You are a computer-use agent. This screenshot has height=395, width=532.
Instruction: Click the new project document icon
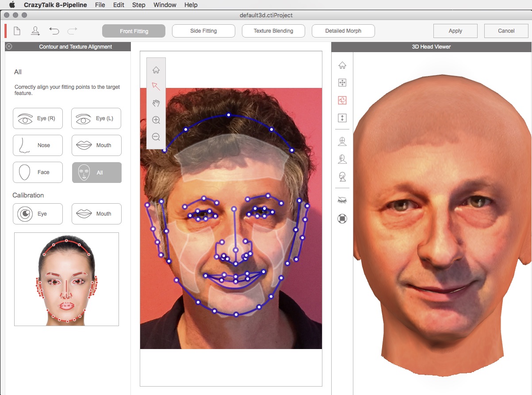pyautogui.click(x=17, y=31)
